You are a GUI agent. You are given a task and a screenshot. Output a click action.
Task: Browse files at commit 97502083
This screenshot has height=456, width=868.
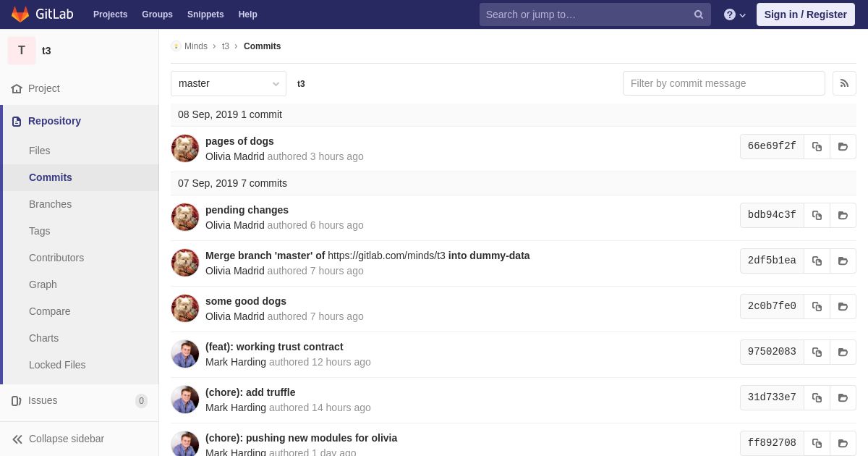pos(843,352)
